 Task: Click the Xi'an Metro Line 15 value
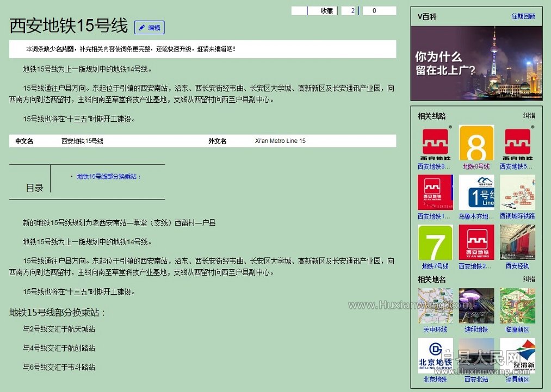(280, 141)
